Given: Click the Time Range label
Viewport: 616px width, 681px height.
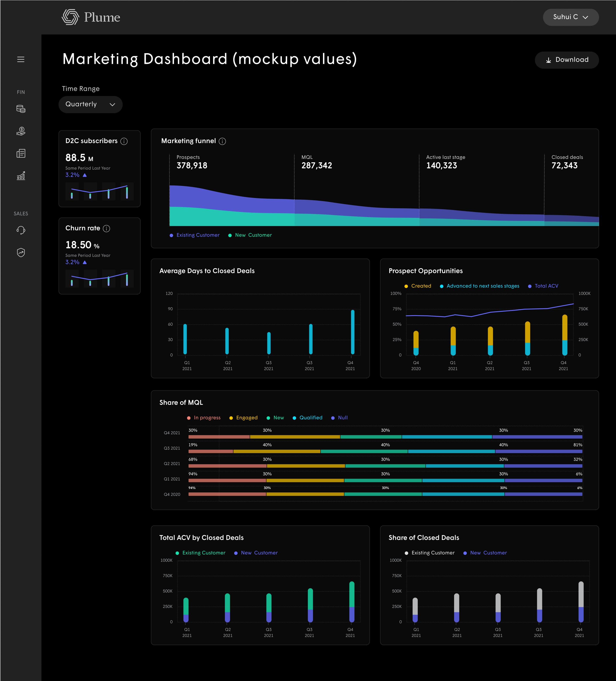Looking at the screenshot, I should (81, 89).
